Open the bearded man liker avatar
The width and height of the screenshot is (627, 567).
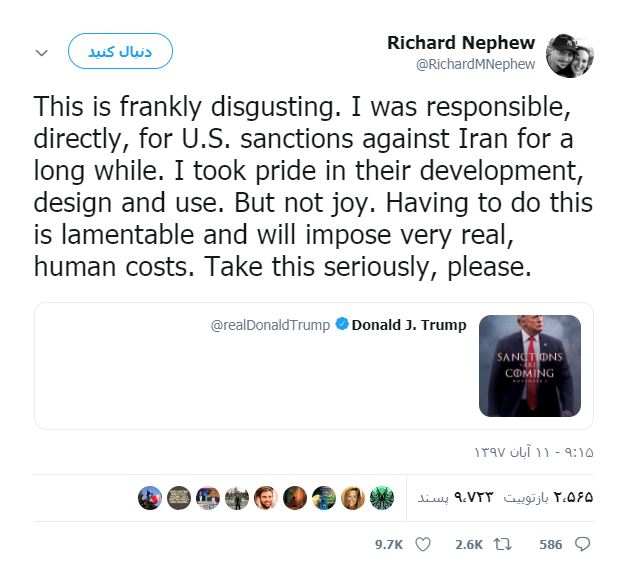(266, 498)
